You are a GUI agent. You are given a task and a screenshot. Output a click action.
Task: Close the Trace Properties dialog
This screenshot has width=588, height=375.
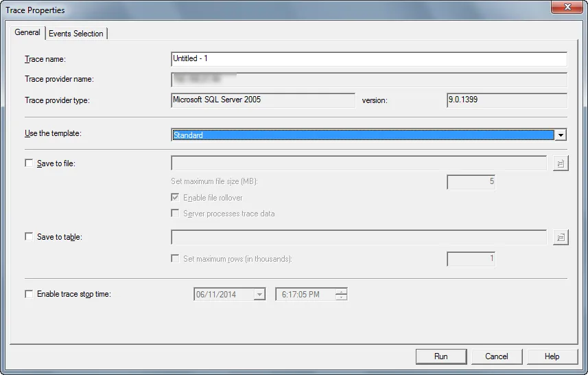[x=567, y=7]
